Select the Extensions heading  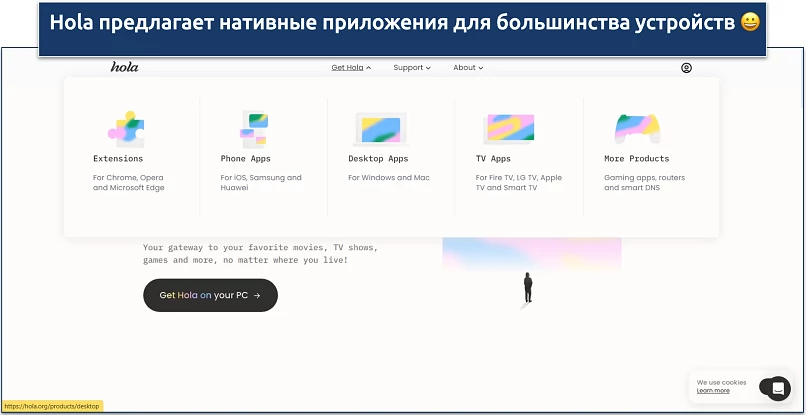[118, 158]
